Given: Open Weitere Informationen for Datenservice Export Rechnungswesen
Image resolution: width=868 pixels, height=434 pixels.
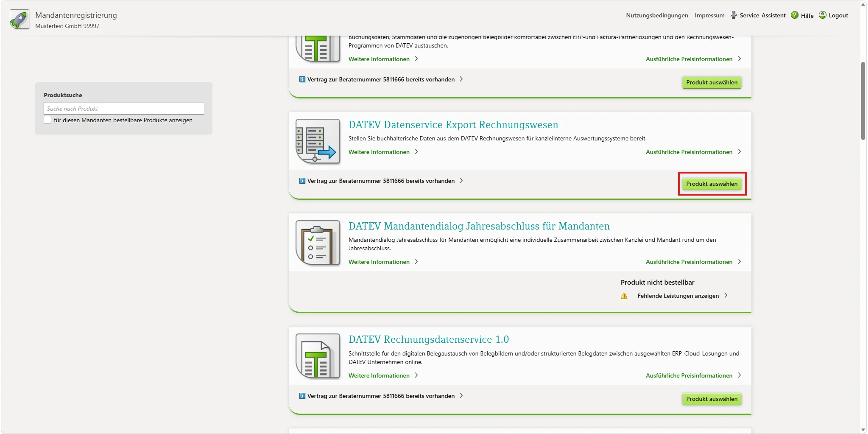Looking at the screenshot, I should coord(379,152).
